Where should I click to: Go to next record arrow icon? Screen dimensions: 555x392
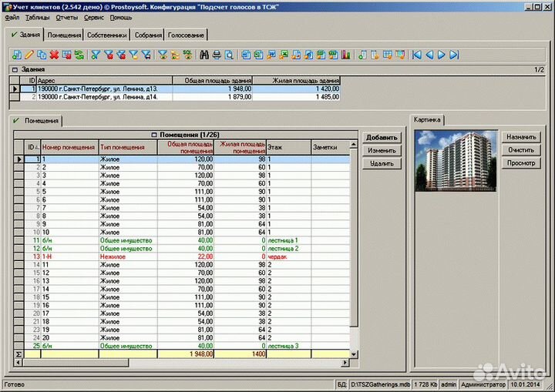(x=442, y=55)
